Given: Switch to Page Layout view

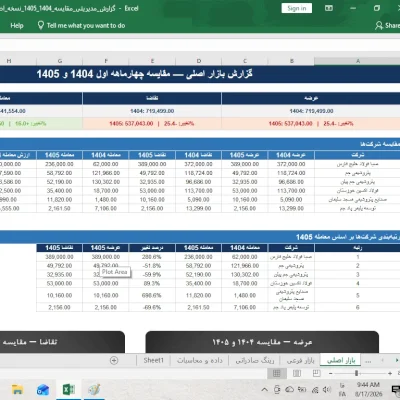Looking at the screenshot, I should (x=297, y=373).
